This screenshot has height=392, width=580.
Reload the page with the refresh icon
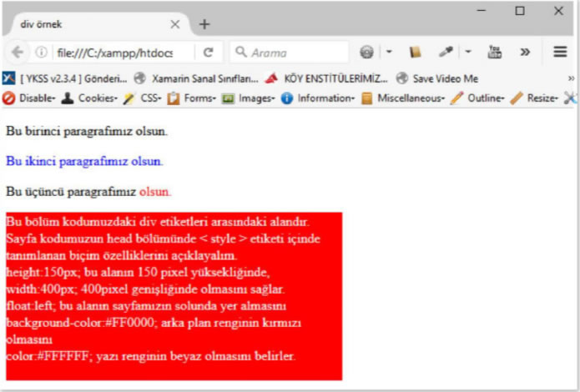click(x=208, y=52)
